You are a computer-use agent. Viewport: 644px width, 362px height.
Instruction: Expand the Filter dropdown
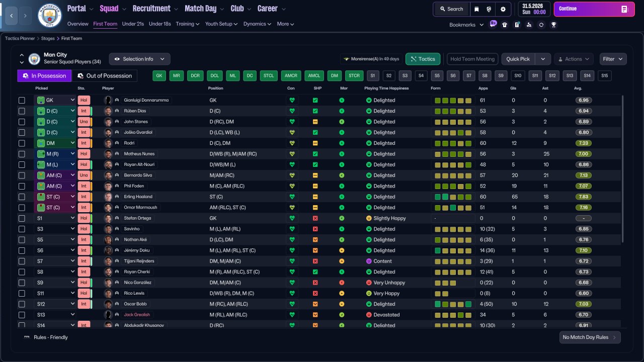(613, 59)
